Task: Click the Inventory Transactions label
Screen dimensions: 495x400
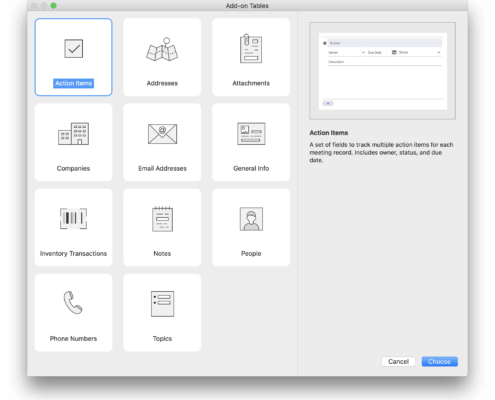Action: (x=73, y=254)
